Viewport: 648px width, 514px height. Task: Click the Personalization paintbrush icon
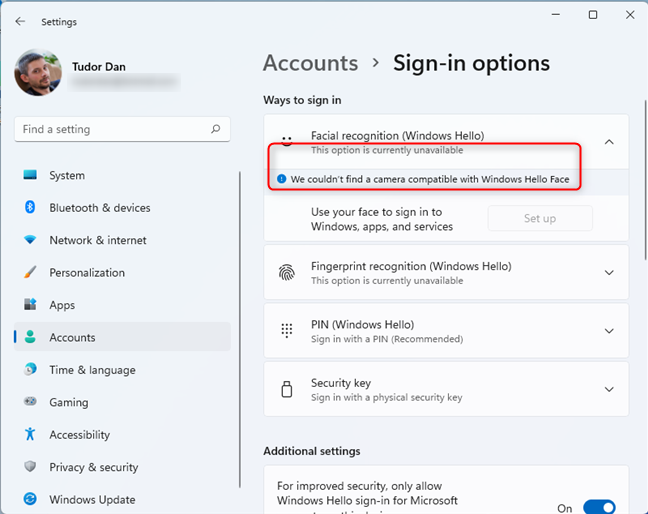click(x=30, y=272)
